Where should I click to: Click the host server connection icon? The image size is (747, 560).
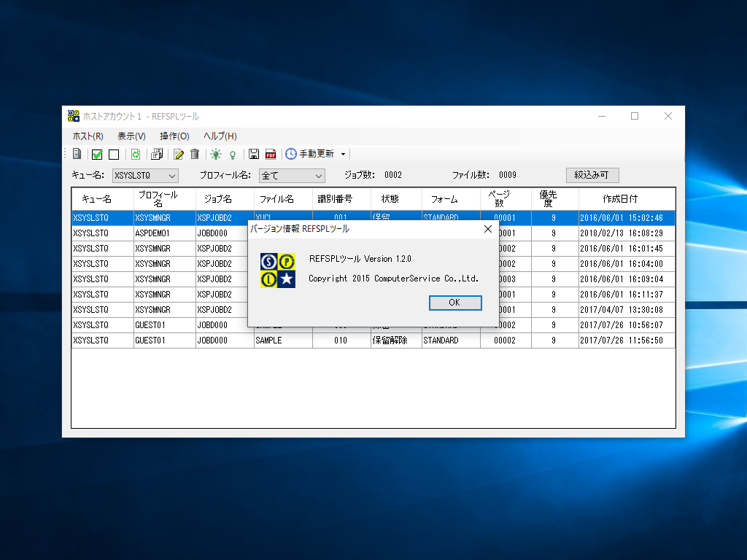coord(77,154)
